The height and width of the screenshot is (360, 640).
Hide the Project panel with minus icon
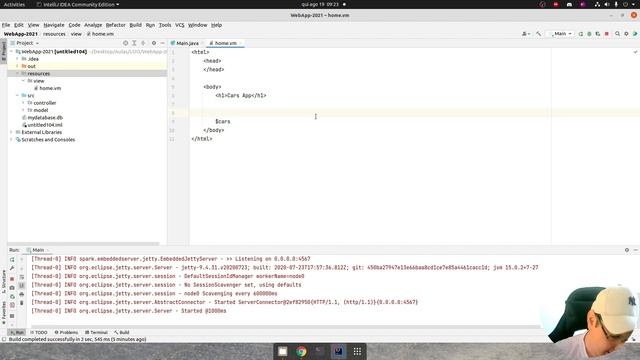click(x=162, y=43)
